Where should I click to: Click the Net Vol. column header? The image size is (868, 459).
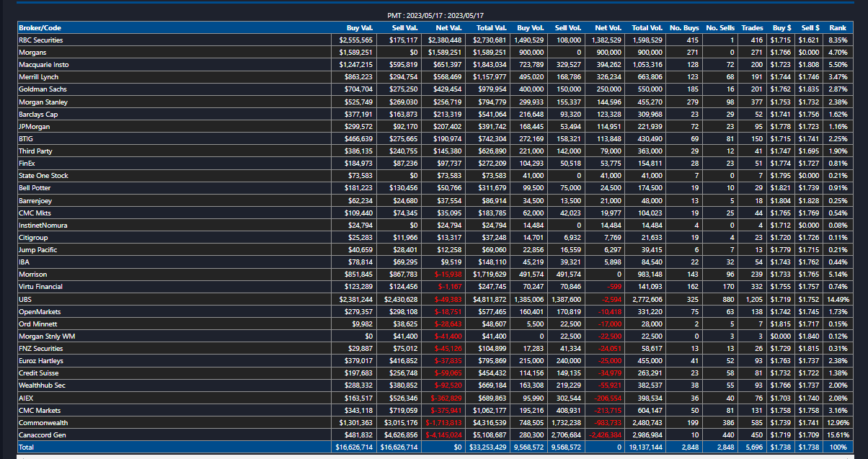click(x=607, y=28)
